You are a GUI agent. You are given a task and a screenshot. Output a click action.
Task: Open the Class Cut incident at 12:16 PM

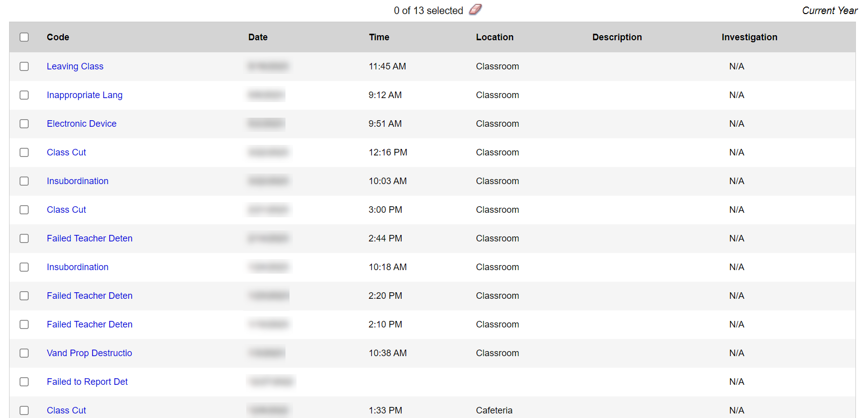pos(66,152)
